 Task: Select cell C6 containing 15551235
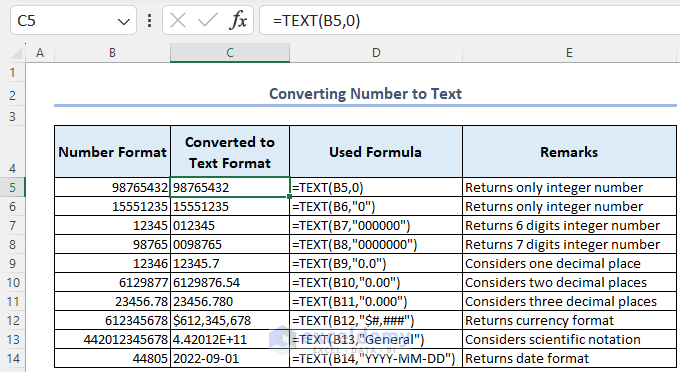(230, 206)
